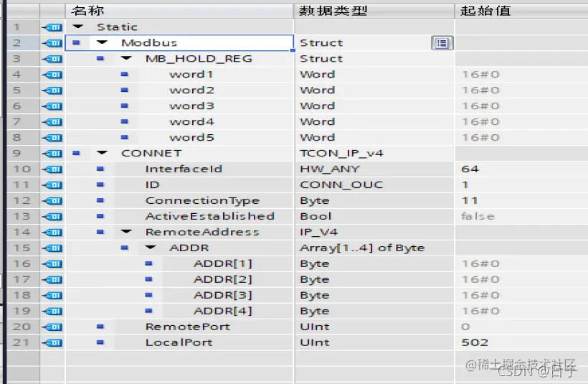Click the tag icon in the word3 row
588x384 pixels.
tap(52, 106)
